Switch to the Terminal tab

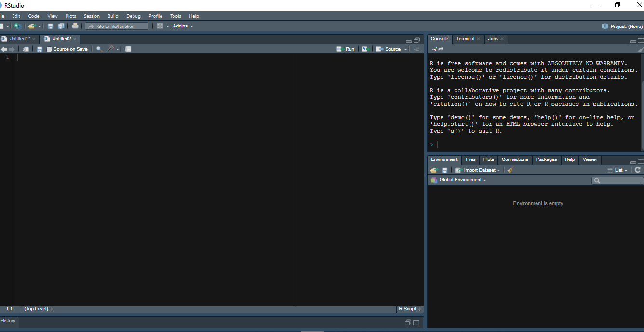(x=465, y=39)
